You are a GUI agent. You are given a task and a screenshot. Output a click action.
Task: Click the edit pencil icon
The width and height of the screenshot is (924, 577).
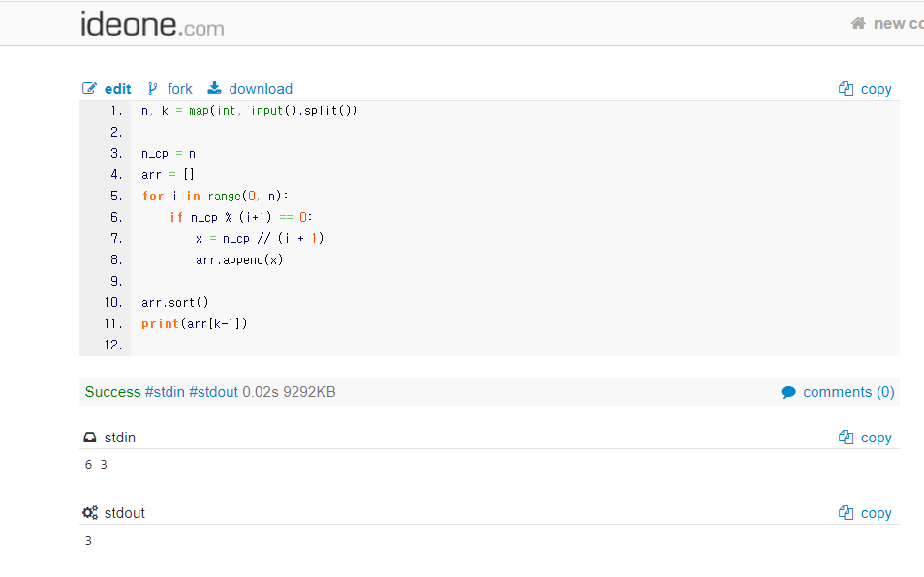(90, 89)
